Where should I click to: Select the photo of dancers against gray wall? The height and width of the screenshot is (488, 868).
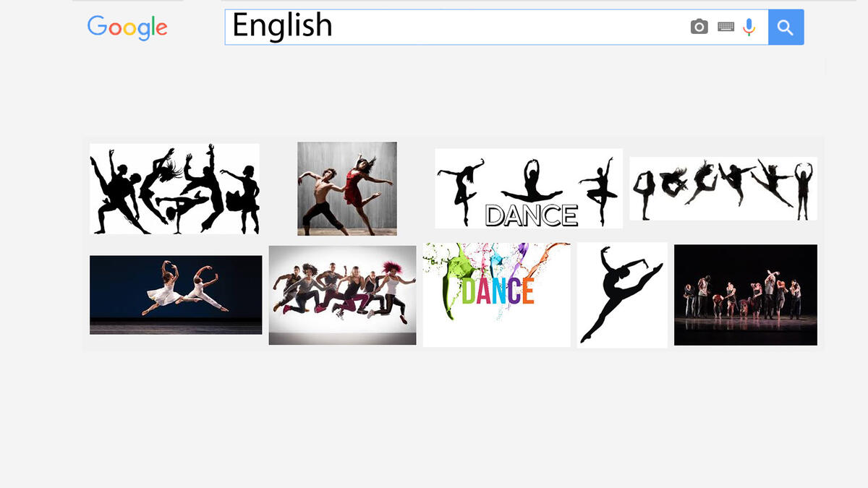[346, 188]
